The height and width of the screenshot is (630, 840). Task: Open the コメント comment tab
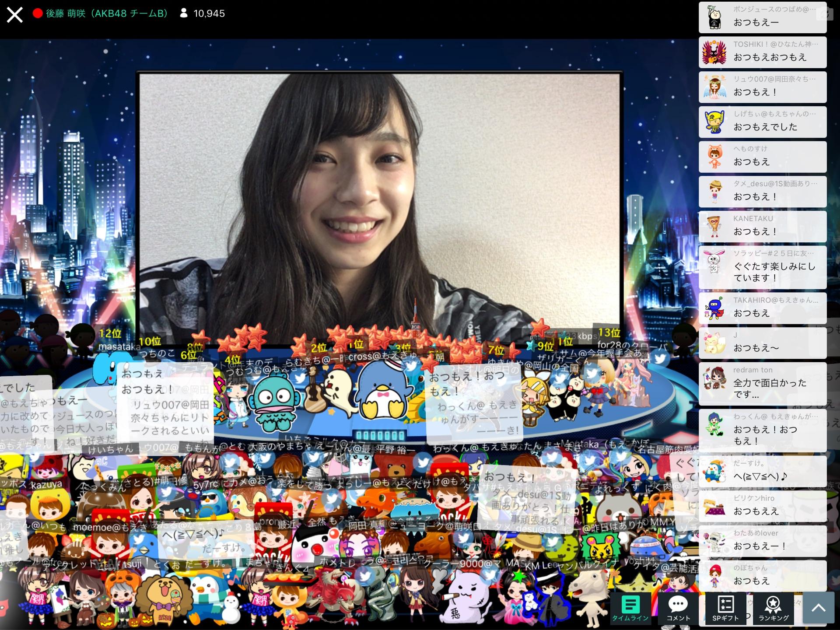(x=678, y=608)
